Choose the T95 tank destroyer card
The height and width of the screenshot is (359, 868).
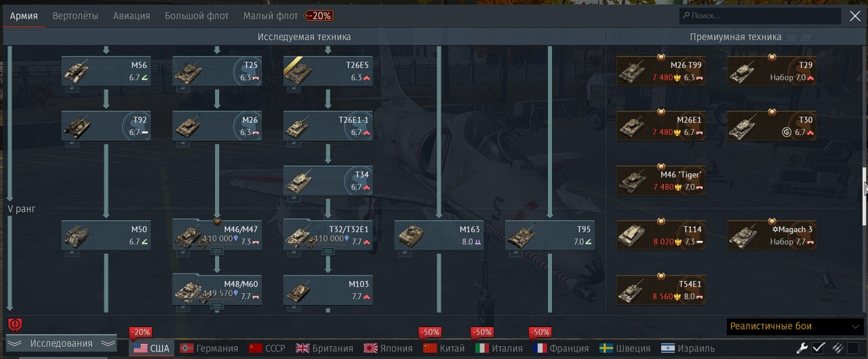point(550,235)
